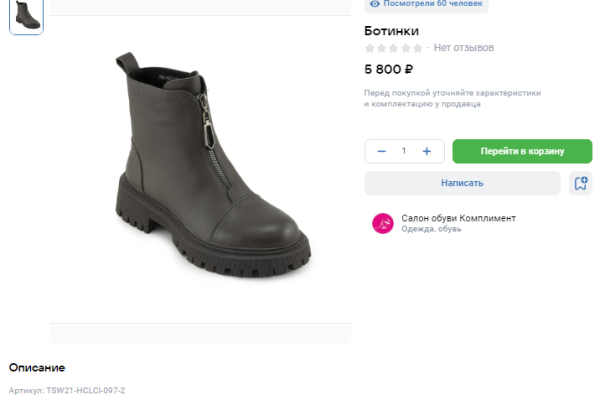Click the quantity input field

404,151
